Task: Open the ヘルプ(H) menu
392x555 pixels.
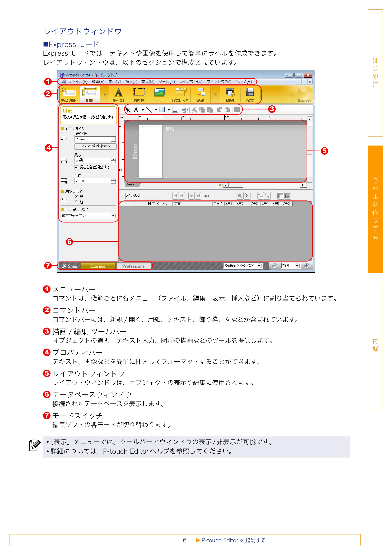Action: 243,82
